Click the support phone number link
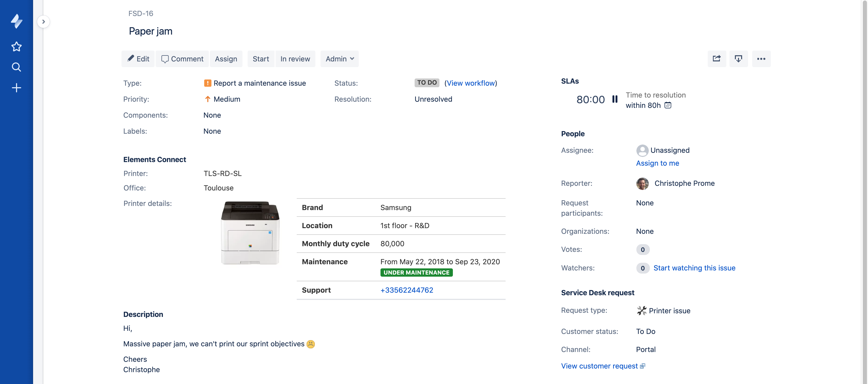 pos(406,290)
